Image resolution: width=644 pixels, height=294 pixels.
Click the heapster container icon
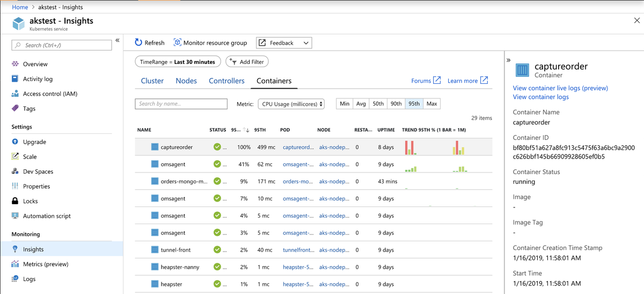coord(155,284)
